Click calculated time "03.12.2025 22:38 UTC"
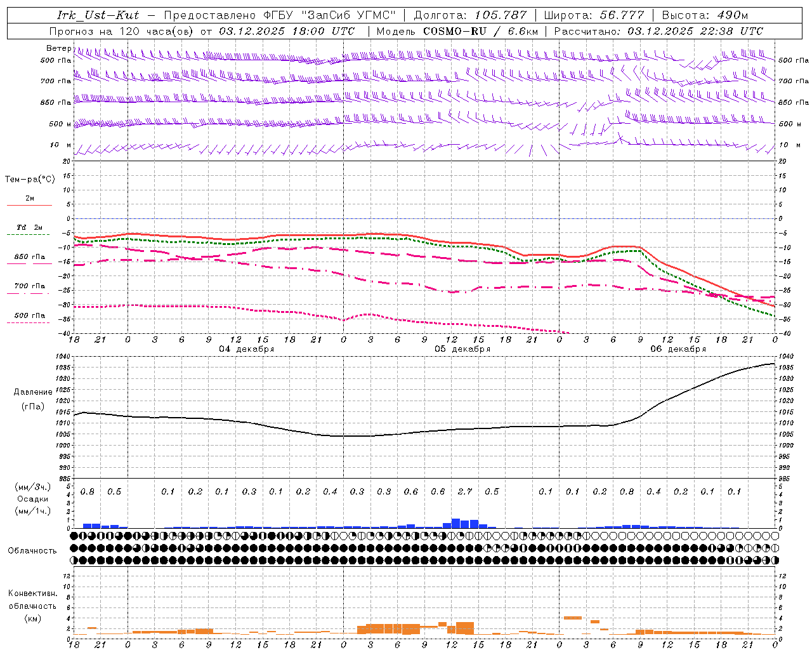812x650 pixels. [695, 31]
